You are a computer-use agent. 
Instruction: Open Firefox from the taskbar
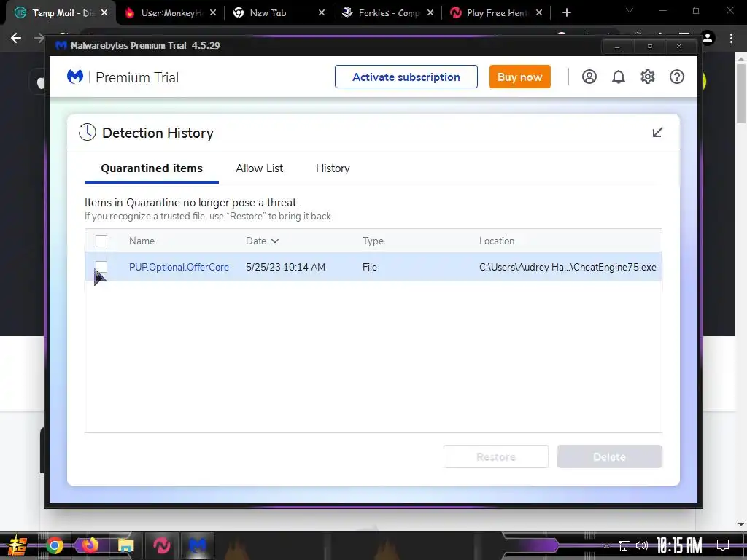pyautogui.click(x=90, y=545)
